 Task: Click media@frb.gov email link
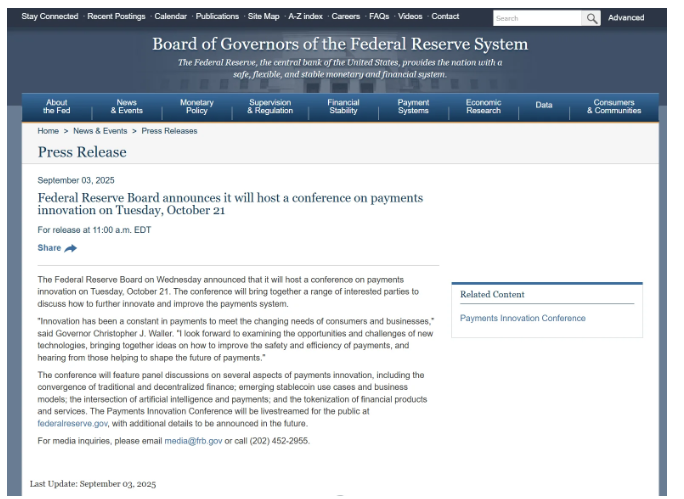pyautogui.click(x=193, y=441)
